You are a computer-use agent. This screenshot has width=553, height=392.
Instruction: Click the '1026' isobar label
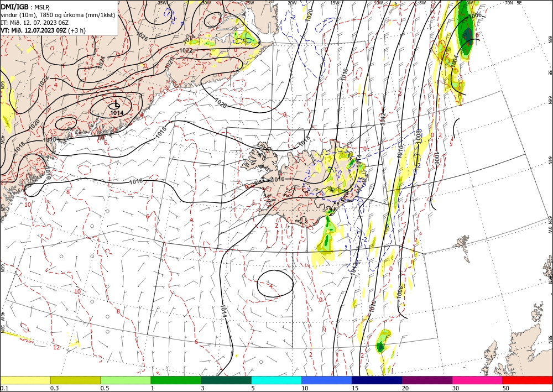tap(142, 37)
